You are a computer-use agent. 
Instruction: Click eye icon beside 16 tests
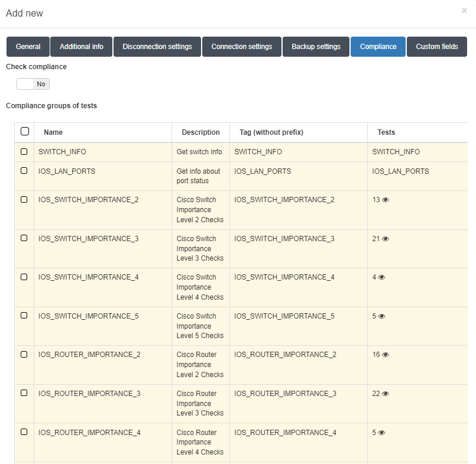click(x=386, y=355)
